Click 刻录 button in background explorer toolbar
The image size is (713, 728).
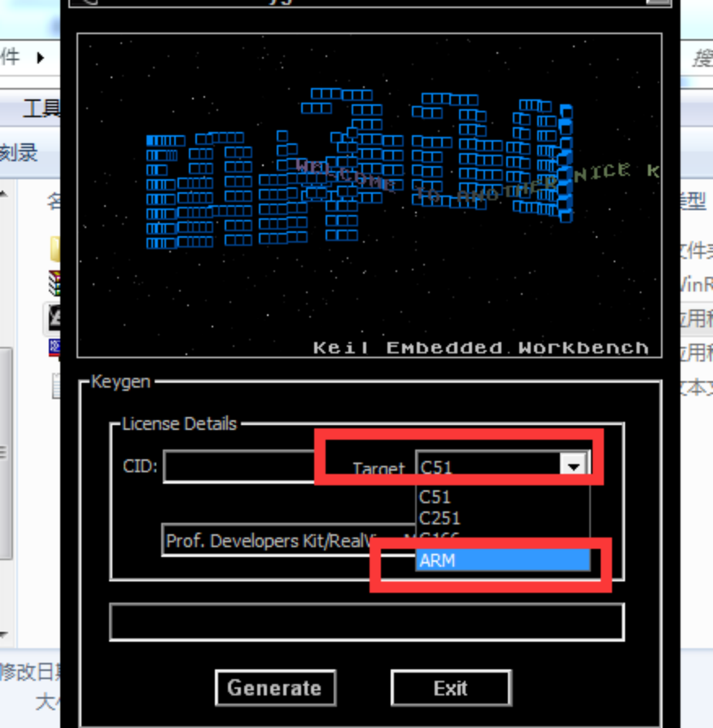19,153
